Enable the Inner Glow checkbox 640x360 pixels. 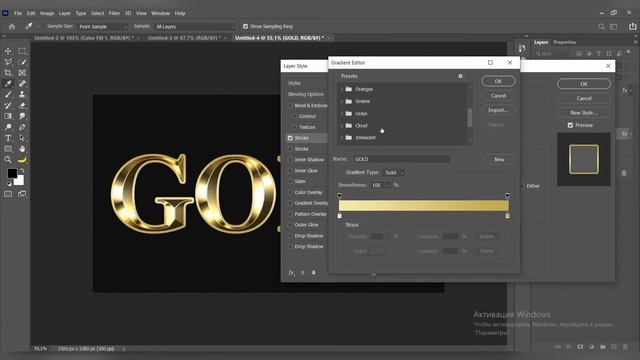(x=291, y=171)
